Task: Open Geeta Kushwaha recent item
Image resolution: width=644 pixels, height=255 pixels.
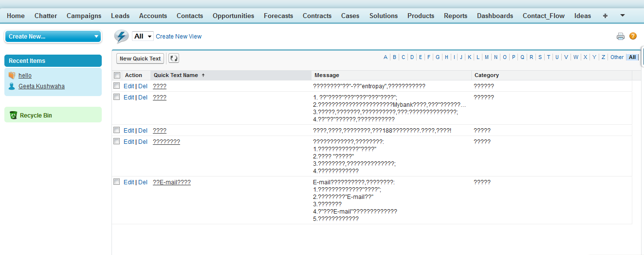Action: 41,86
